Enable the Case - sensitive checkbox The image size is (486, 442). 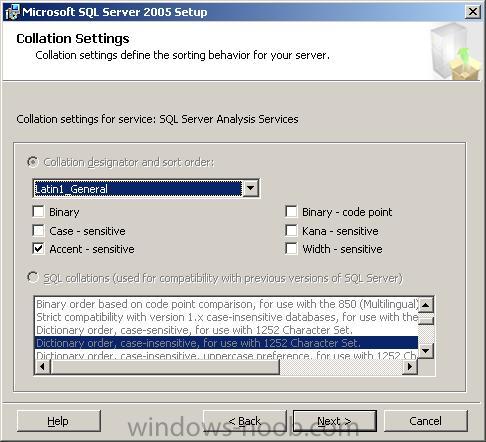(x=39, y=230)
